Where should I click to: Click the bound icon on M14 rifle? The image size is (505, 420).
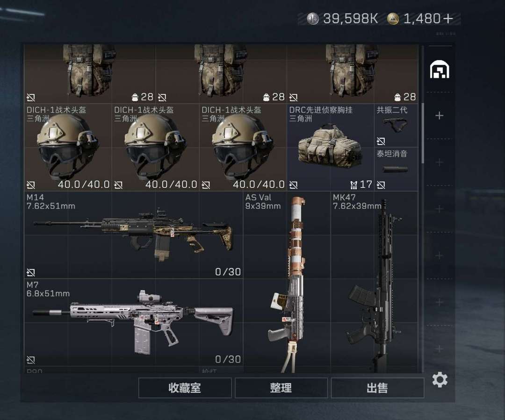click(30, 272)
